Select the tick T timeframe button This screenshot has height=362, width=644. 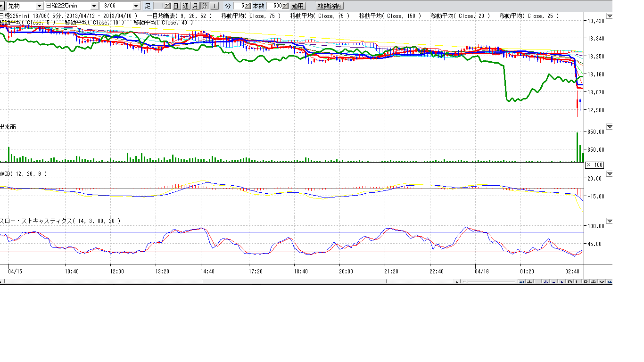click(x=215, y=6)
